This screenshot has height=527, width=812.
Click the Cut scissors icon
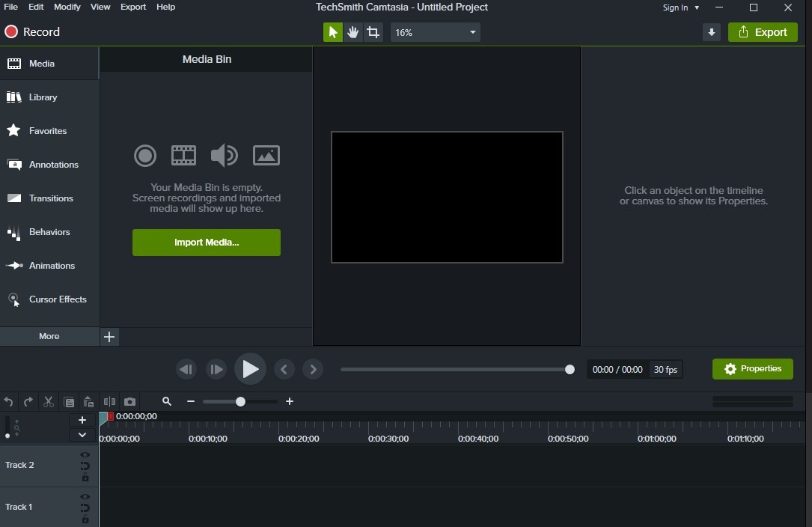(49, 401)
